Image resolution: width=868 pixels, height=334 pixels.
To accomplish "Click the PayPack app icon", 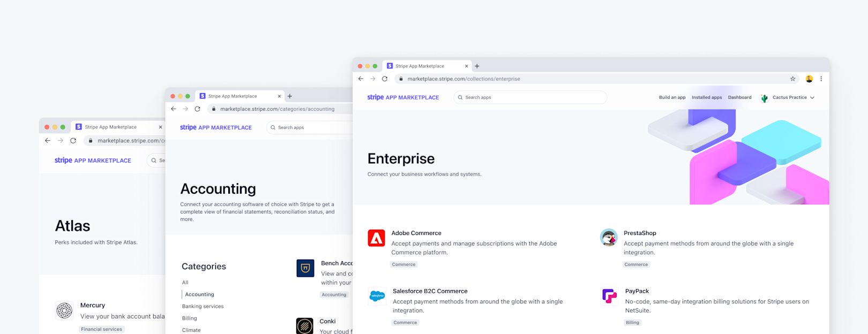I will click(x=609, y=296).
